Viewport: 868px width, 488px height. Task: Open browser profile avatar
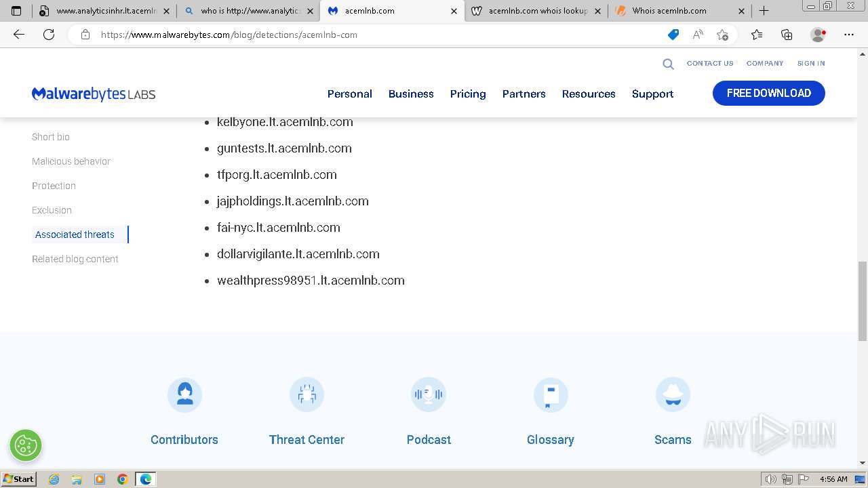click(818, 35)
